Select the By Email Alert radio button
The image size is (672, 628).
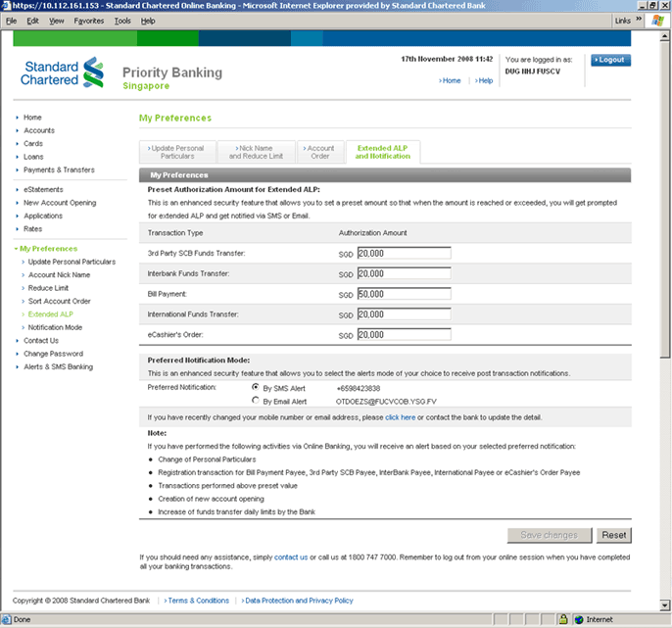[256, 401]
